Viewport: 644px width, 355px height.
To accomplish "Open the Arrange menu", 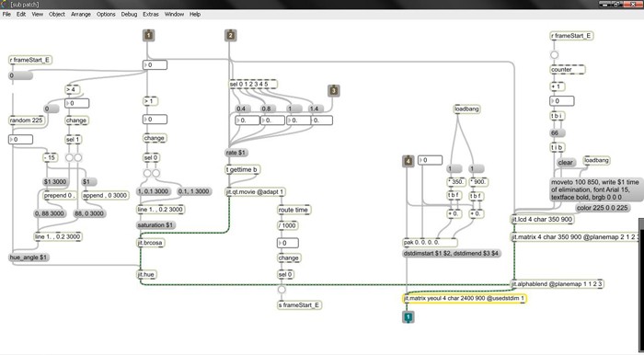I will 81,14.
